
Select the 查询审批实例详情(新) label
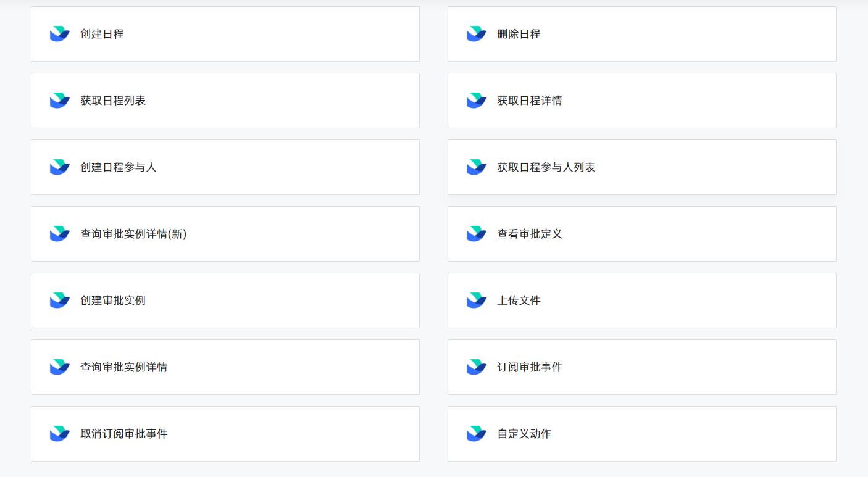[x=133, y=234]
